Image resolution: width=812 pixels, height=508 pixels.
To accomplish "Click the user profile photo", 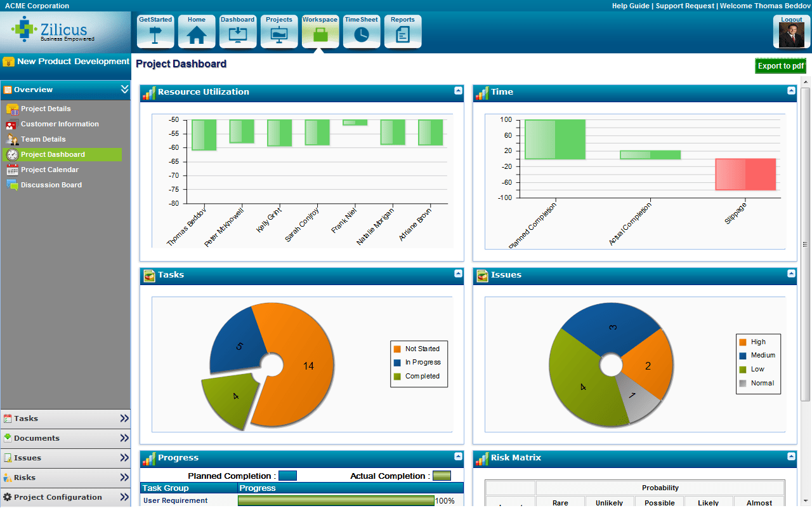I will tap(791, 35).
